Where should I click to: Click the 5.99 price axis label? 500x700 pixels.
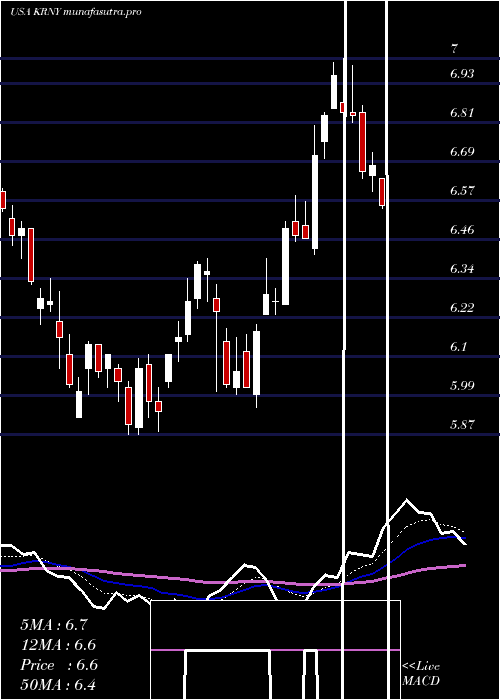point(462,385)
